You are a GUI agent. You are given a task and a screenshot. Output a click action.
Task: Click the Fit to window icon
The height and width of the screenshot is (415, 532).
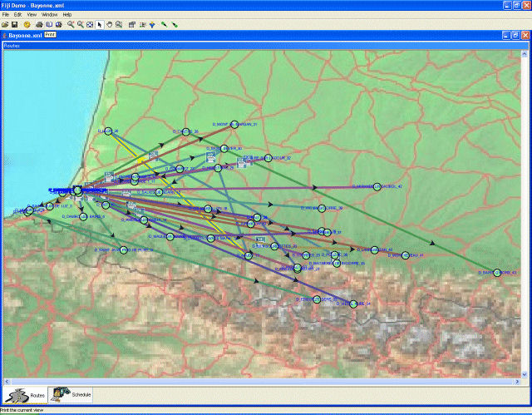[90, 25]
